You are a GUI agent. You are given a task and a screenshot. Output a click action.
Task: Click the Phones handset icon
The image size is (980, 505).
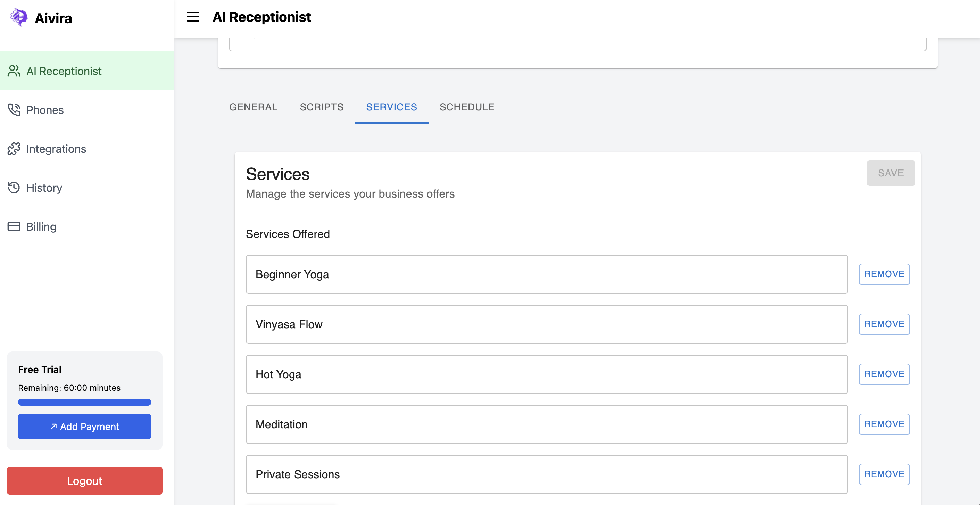tap(14, 110)
